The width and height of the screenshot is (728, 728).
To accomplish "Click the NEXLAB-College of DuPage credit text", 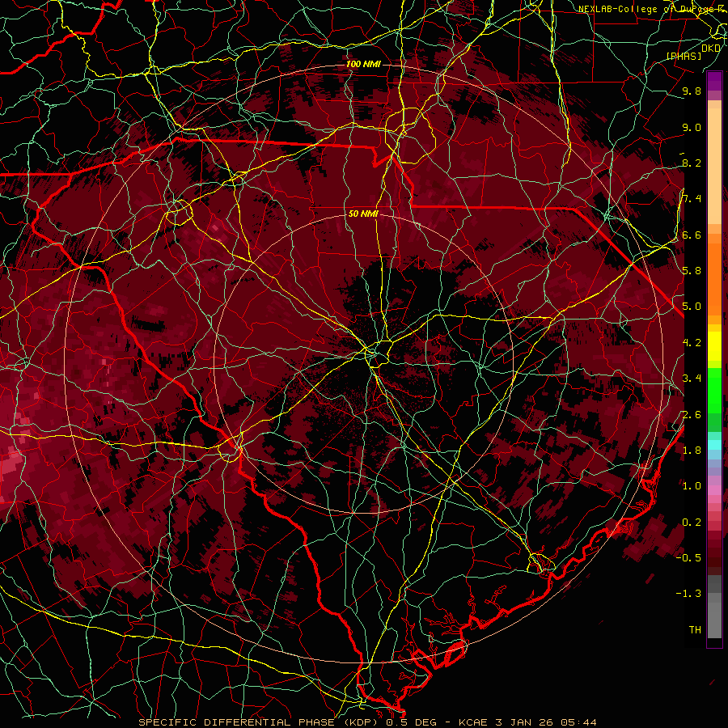I will [653, 9].
